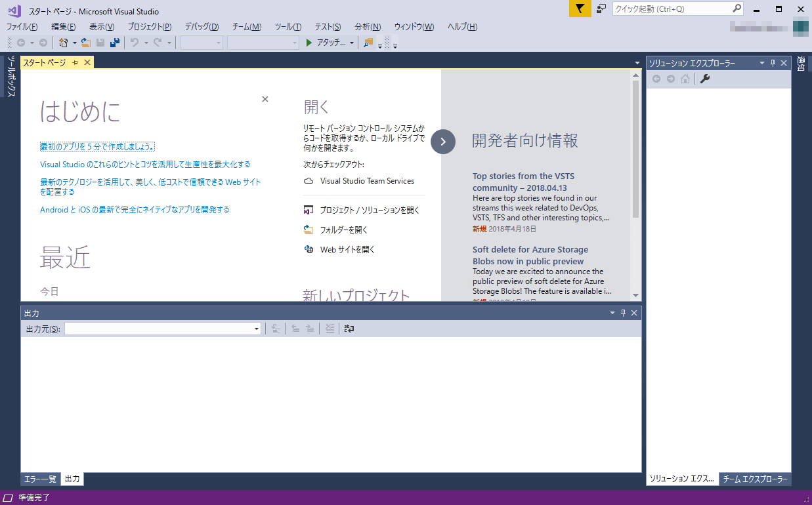Open the 通知 side tab on the right edge

point(801,64)
